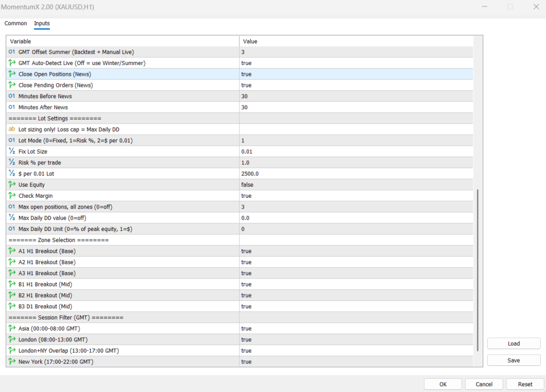Click the bool icon beside B3 D1 Breakout (Mid)

tap(12, 306)
